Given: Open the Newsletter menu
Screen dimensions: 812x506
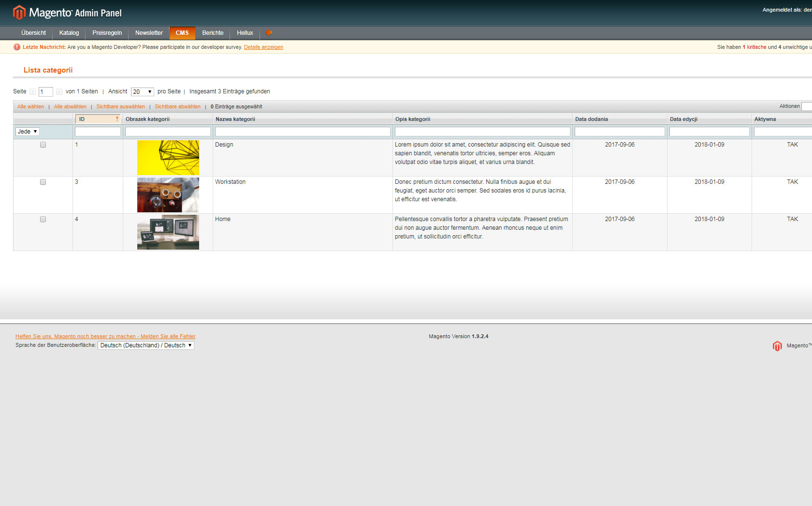Looking at the screenshot, I should pyautogui.click(x=149, y=33).
